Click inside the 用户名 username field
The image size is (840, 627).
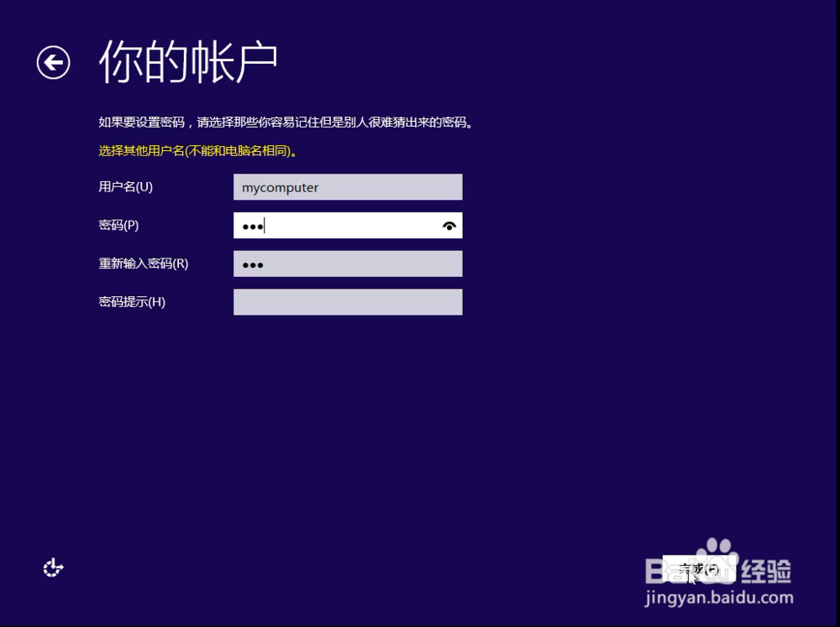348,186
